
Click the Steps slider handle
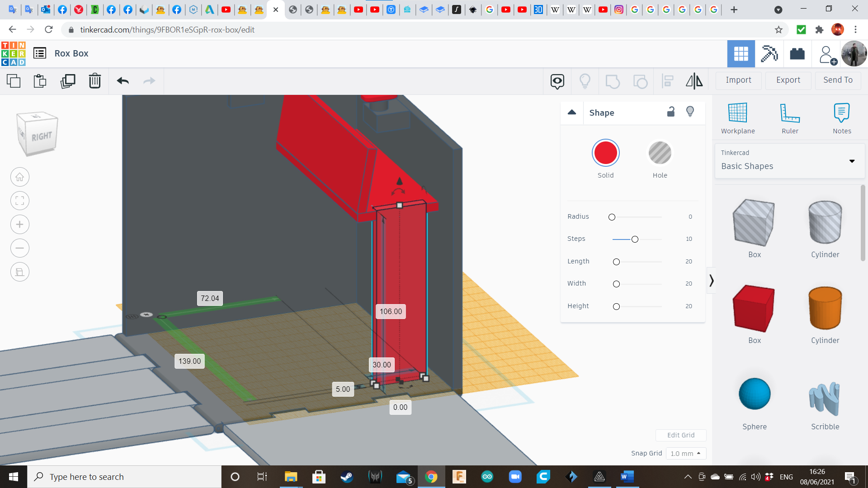(x=635, y=239)
